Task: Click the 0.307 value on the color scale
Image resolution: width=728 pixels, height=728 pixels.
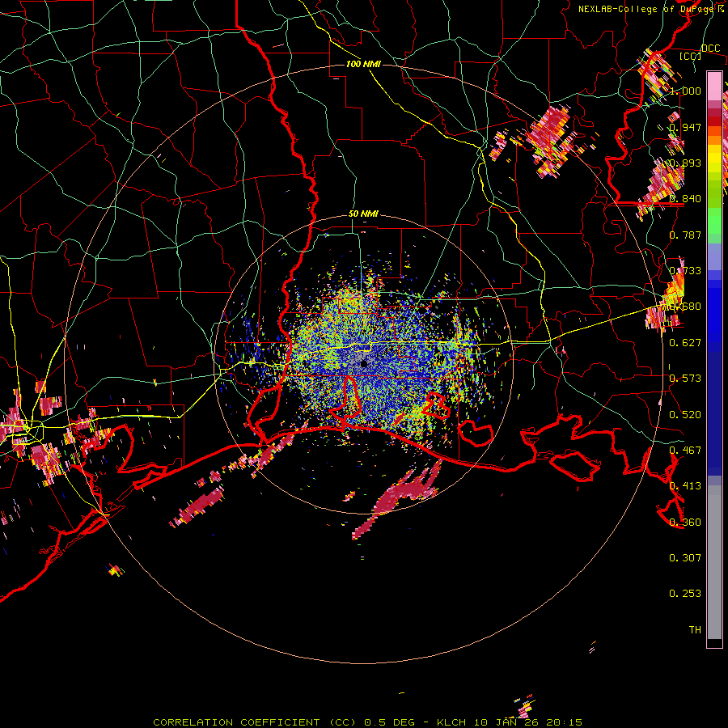Action: tap(685, 558)
